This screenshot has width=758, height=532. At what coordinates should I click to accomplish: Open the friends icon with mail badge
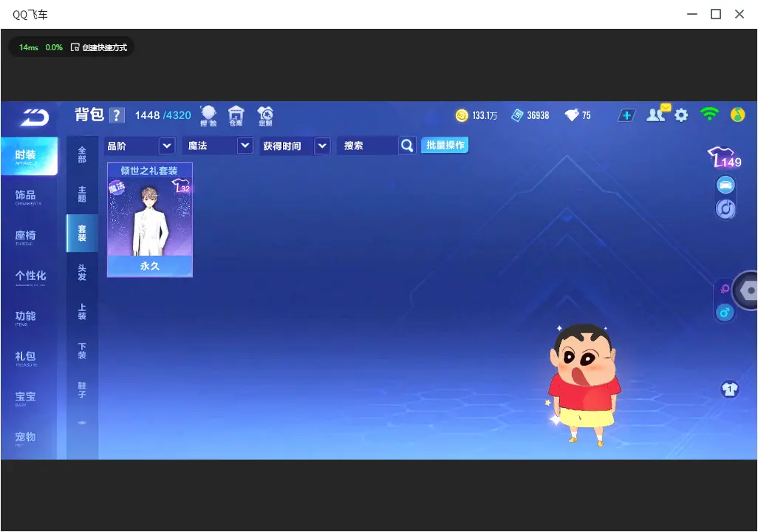pos(658,114)
